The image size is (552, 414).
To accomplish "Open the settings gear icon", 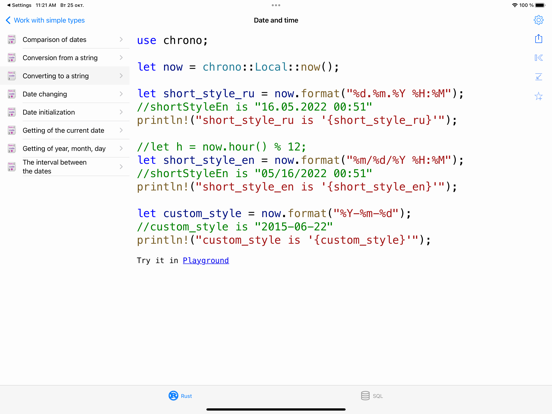I will coord(538,20).
